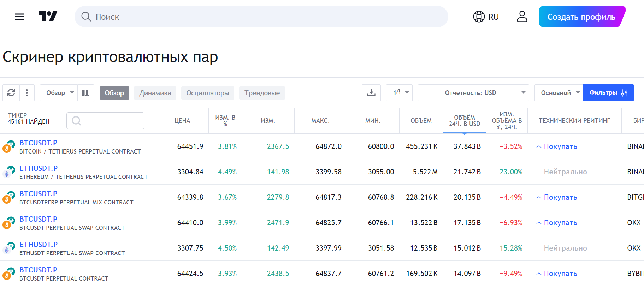The width and height of the screenshot is (644, 282).
Task: Sort by МИН. column header
Action: click(x=373, y=121)
